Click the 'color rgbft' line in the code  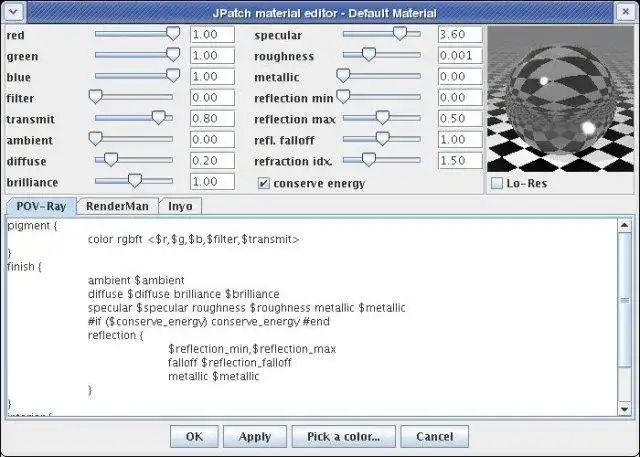click(193, 239)
